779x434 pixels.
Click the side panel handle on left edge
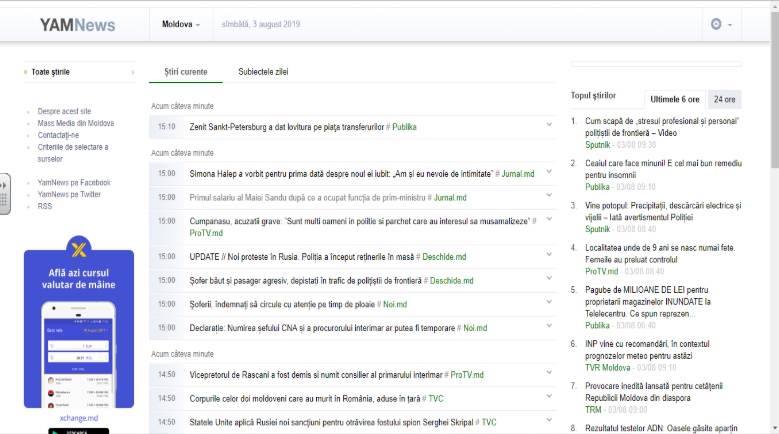click(x=4, y=193)
